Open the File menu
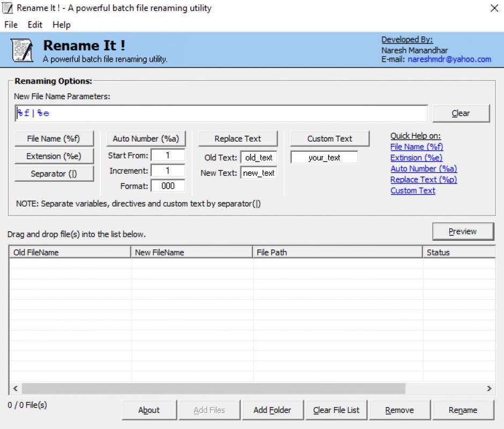This screenshot has height=429, width=504. (x=11, y=25)
